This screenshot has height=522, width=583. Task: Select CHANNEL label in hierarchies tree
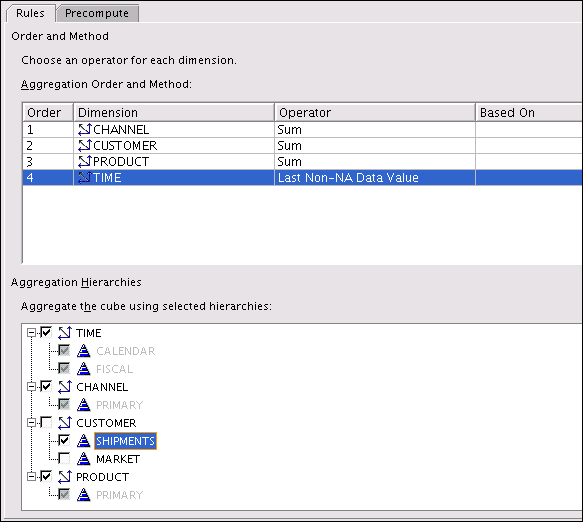coord(102,387)
